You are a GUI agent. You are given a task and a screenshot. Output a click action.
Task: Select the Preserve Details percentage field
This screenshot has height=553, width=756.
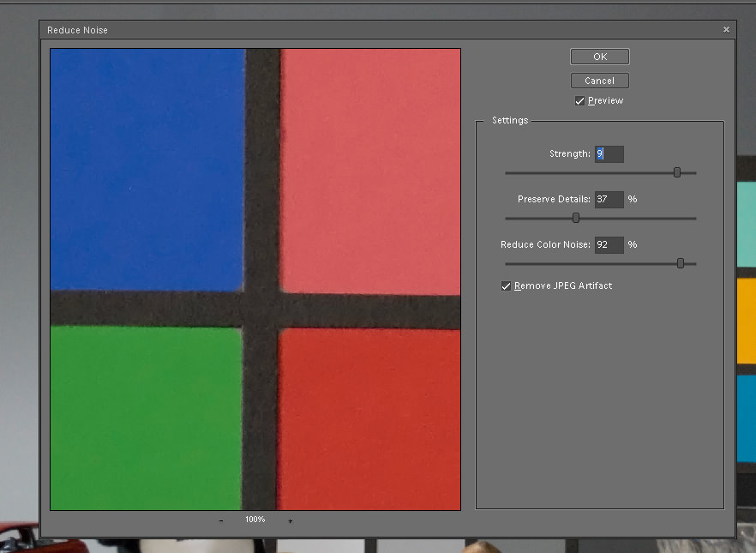pyautogui.click(x=609, y=199)
